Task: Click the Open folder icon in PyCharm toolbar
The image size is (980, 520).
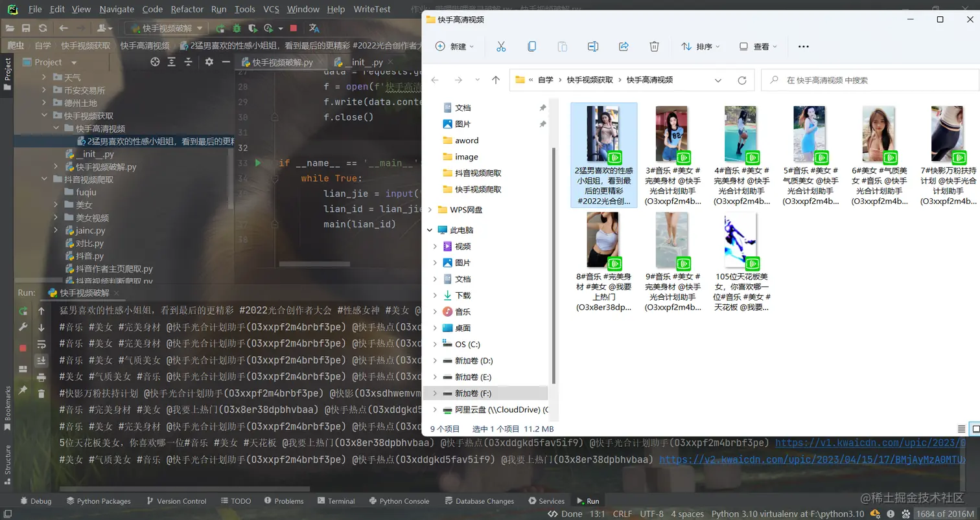Action: click(x=10, y=28)
